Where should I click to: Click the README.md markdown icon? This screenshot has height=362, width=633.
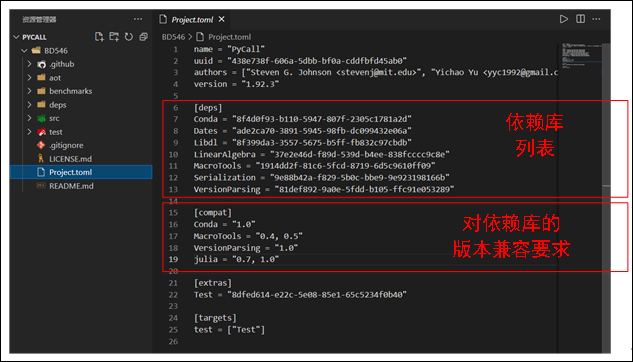pyautogui.click(x=41, y=185)
